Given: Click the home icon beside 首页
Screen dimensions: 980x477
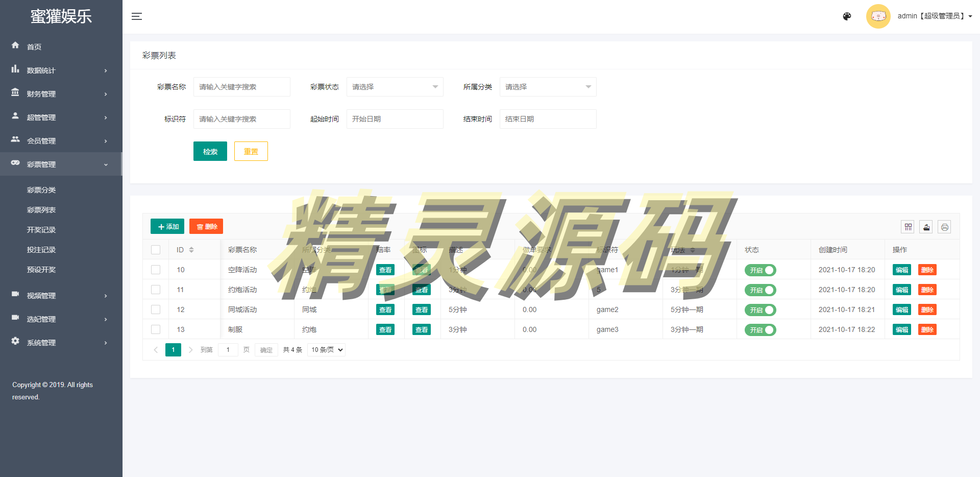Looking at the screenshot, I should pyautogui.click(x=15, y=45).
